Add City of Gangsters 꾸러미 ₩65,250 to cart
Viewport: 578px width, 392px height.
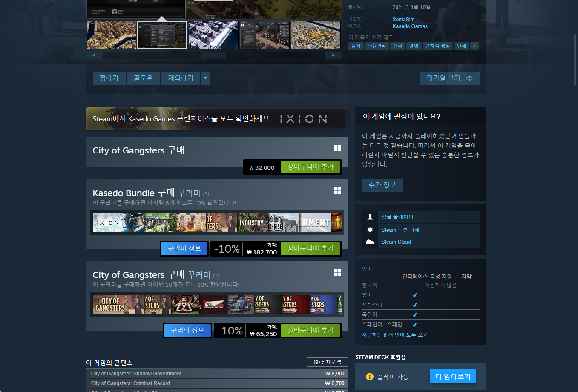[311, 330]
